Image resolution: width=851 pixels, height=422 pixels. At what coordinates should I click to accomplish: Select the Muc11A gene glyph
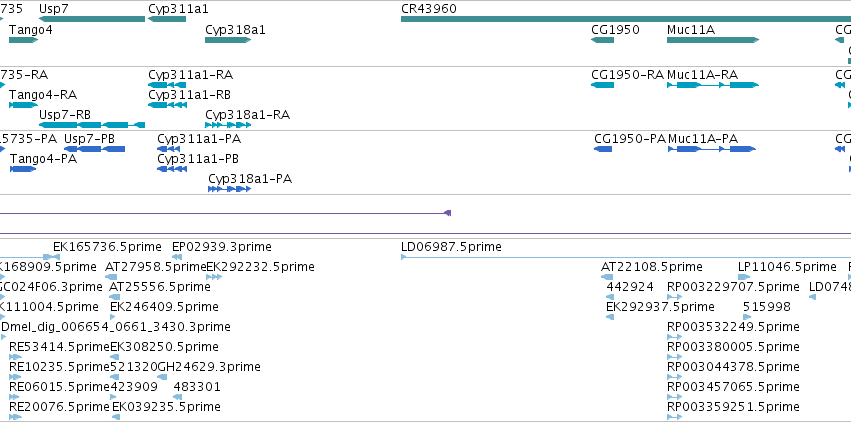coord(712,40)
